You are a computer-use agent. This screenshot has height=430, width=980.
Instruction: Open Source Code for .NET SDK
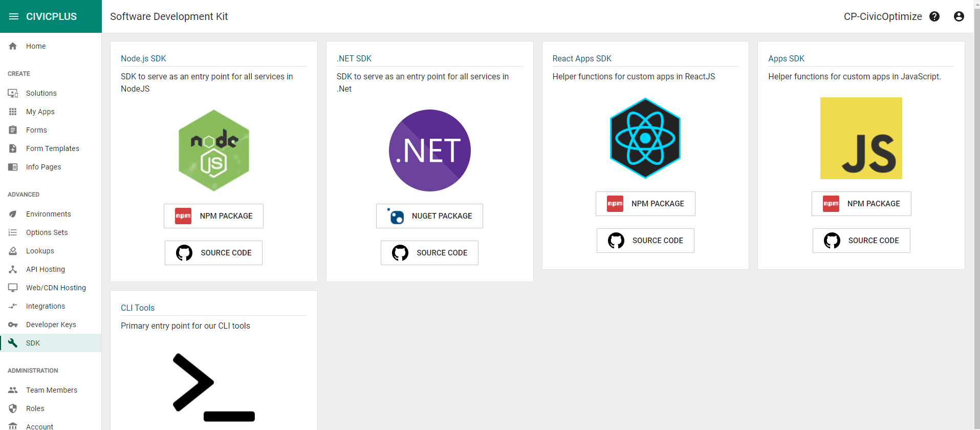click(429, 253)
